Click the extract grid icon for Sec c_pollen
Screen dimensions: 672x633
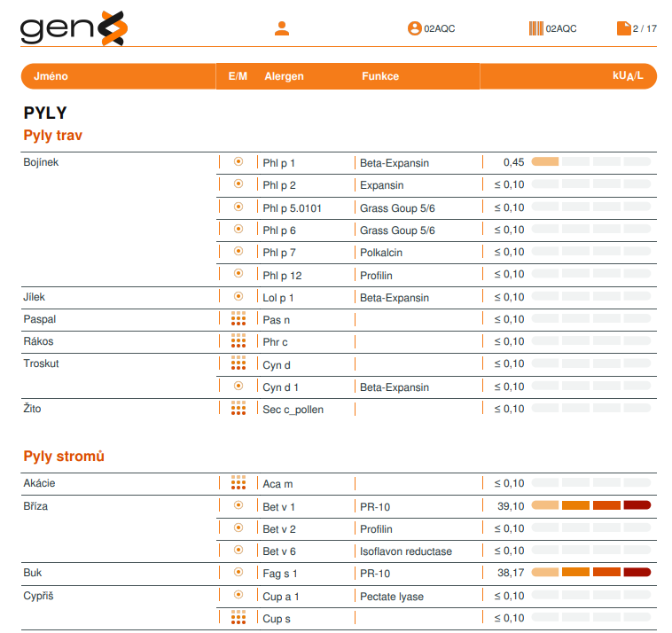pos(238,409)
